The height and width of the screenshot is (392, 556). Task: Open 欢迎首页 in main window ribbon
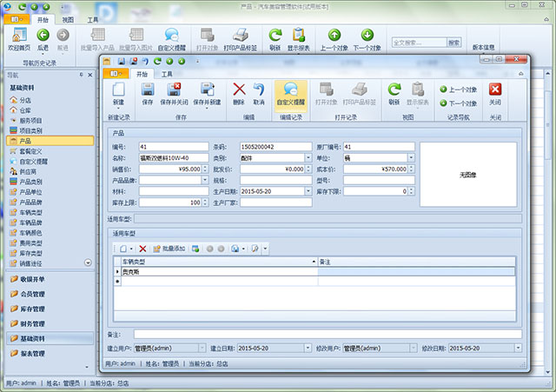19,39
